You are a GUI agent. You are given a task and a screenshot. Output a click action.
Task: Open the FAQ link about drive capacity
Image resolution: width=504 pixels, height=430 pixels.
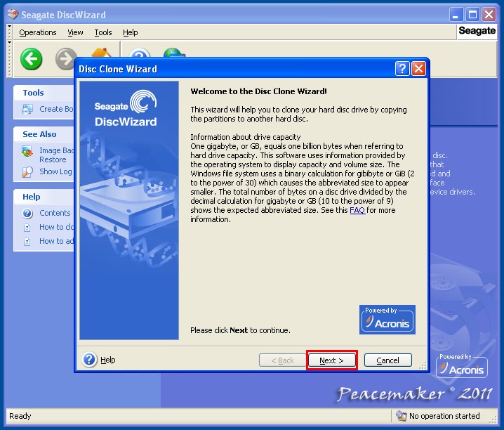tap(357, 210)
